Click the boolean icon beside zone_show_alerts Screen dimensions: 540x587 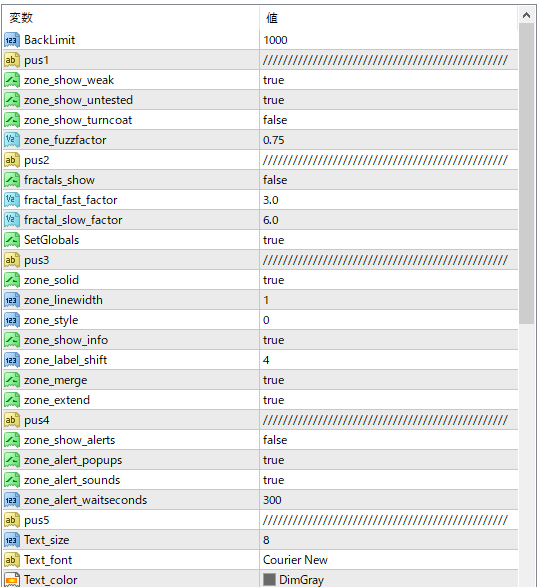(x=12, y=440)
